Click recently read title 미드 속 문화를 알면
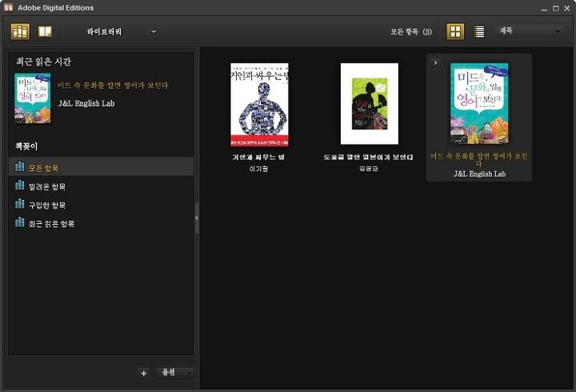 point(113,86)
